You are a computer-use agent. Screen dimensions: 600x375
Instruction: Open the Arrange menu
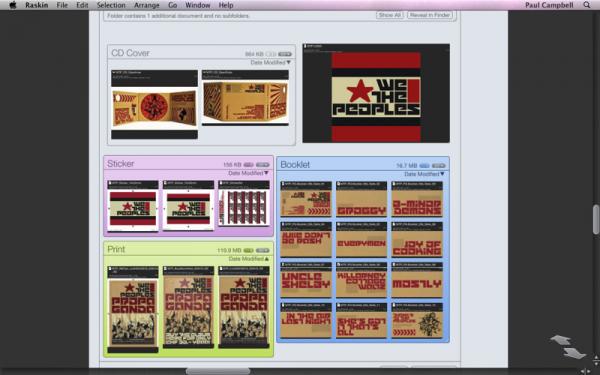tap(147, 5)
